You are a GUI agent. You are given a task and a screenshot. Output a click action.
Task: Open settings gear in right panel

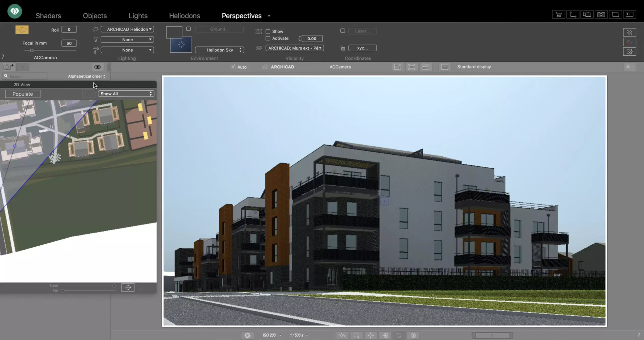click(x=629, y=52)
